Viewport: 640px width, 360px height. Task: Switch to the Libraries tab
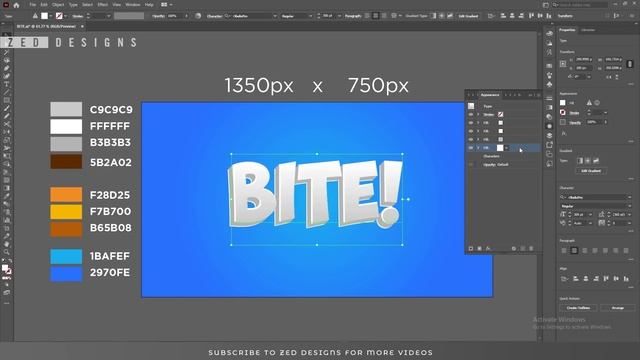[x=588, y=30]
